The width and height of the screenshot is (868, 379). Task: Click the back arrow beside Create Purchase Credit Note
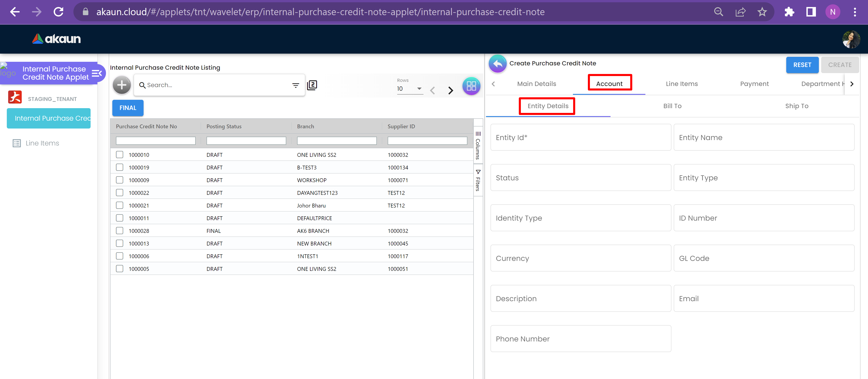[x=497, y=64]
